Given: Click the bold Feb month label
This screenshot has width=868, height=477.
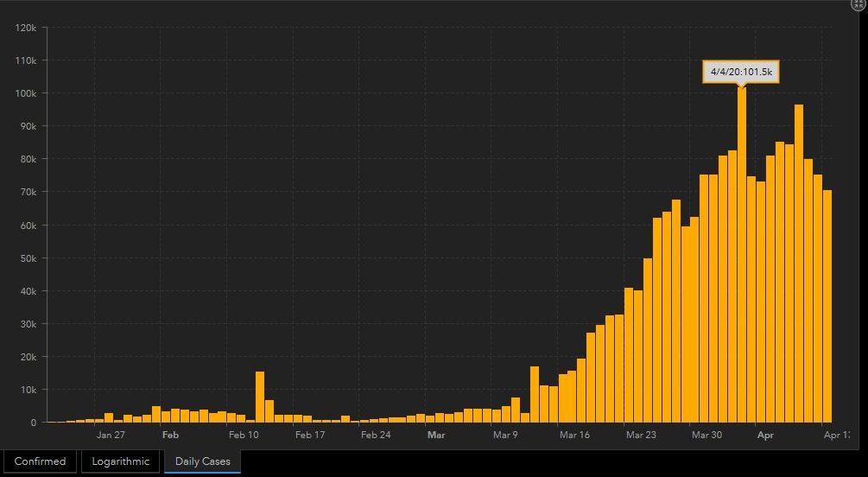Looking at the screenshot, I should [170, 436].
